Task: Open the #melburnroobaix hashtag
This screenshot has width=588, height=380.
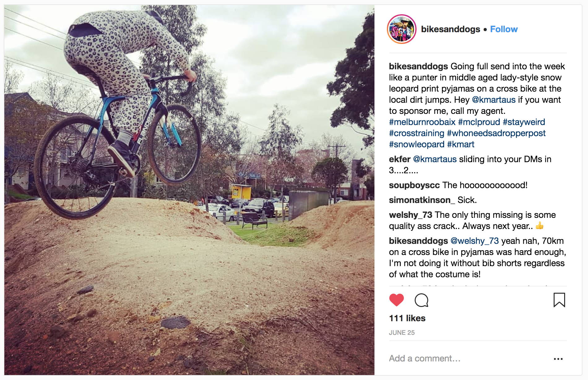Action: 422,122
